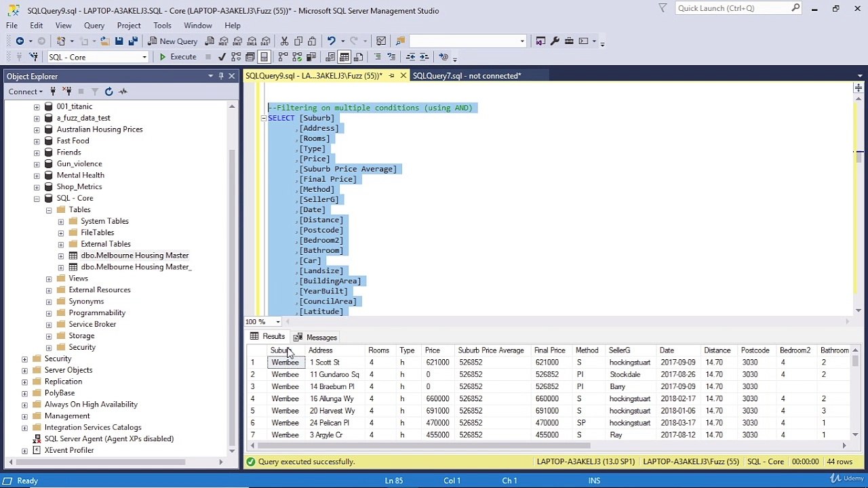Click the Undo arrow icon

click(x=331, y=41)
